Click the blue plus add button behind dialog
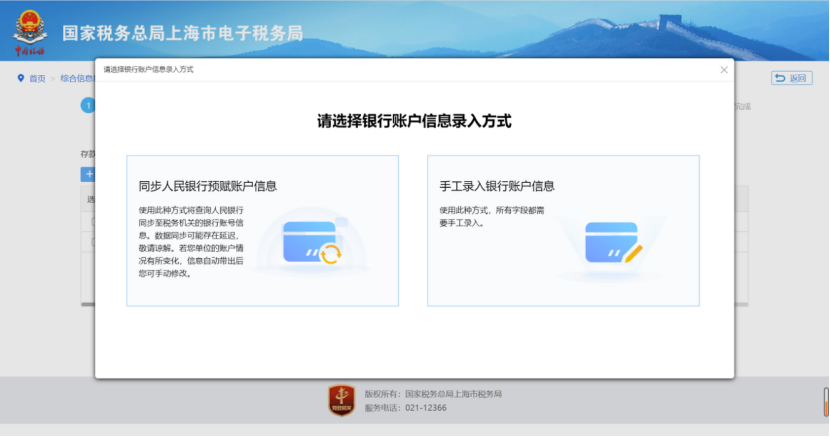Viewport: 830px width, 437px height. 88,174
